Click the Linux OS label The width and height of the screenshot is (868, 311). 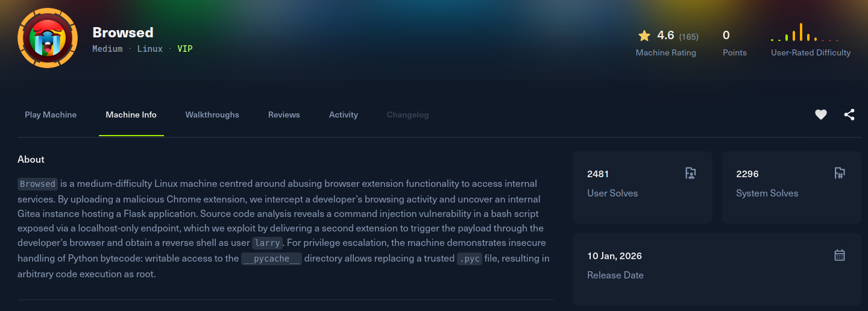tap(150, 49)
